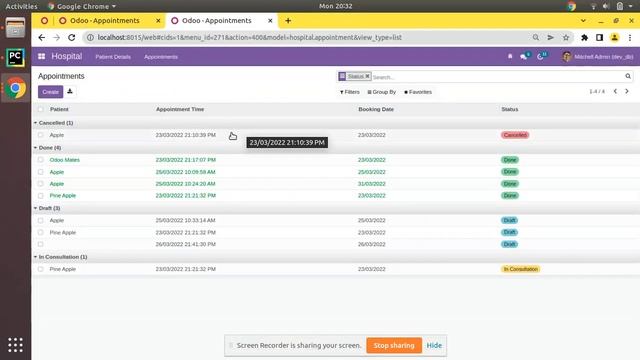Viewport: 640px width, 360px height.
Task: Collapse the In Consultation (1) group
Action: point(60,257)
